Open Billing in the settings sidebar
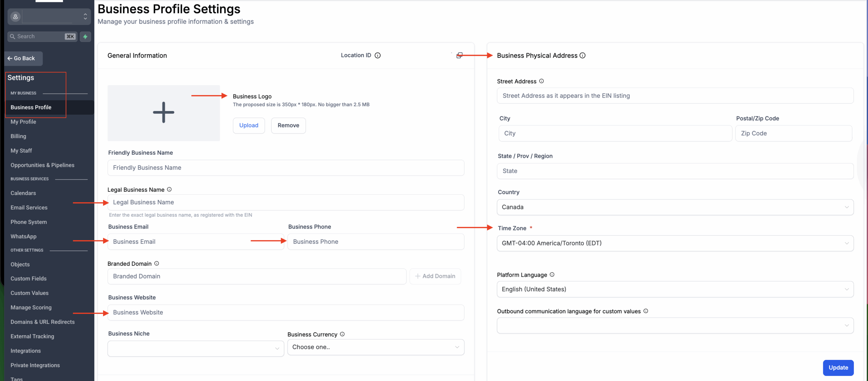 [x=18, y=136]
